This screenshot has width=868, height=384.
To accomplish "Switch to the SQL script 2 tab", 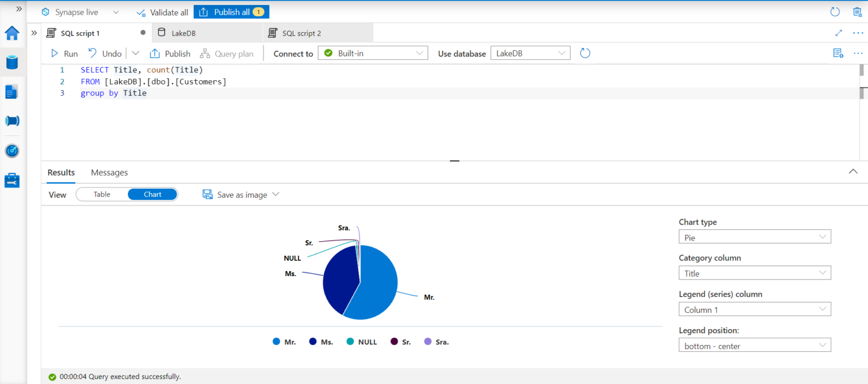I will click(302, 33).
